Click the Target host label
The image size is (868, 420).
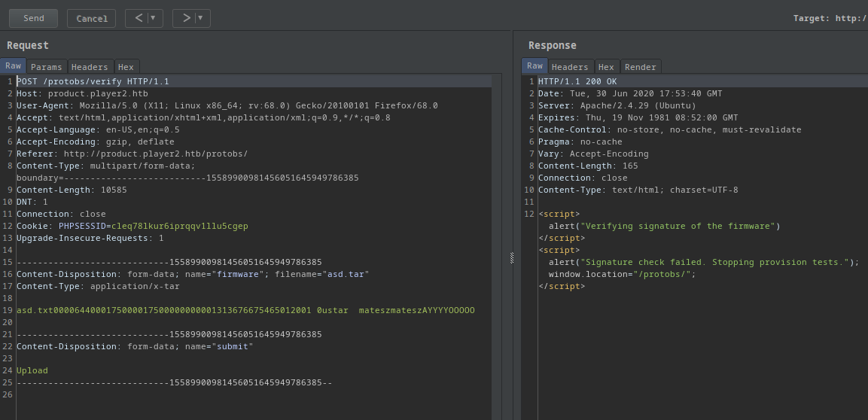pos(830,18)
